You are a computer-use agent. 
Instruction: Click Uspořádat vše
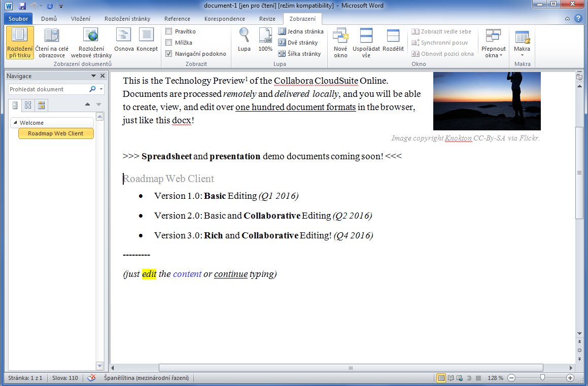pos(366,43)
